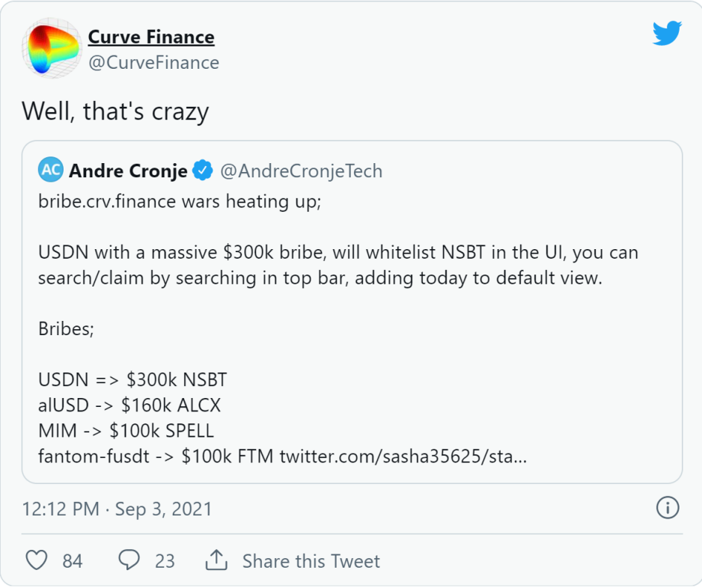The image size is (702, 588).
Task: Click the Twitter bird logo
Action: pyautogui.click(x=668, y=34)
